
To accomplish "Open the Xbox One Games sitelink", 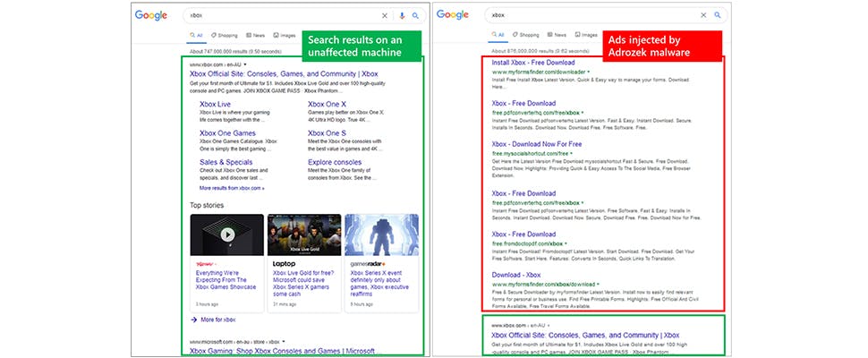I will tap(227, 133).
